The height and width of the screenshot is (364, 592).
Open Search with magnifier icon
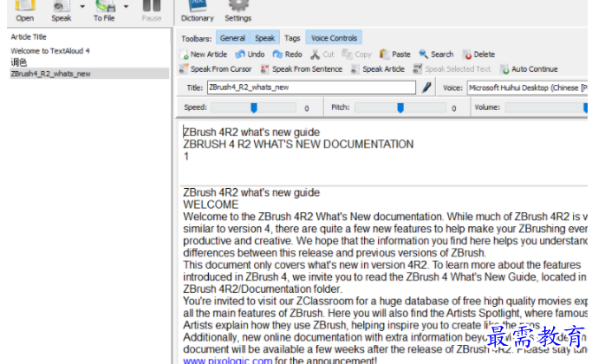436,55
